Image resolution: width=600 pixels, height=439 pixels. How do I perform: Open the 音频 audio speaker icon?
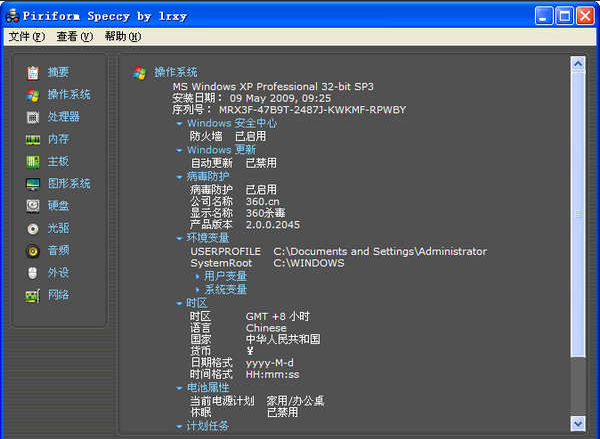coord(33,250)
